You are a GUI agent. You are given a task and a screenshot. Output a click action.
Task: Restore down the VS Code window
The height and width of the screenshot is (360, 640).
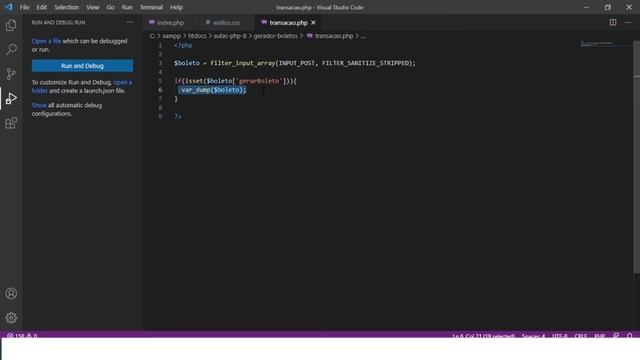[x=607, y=7]
